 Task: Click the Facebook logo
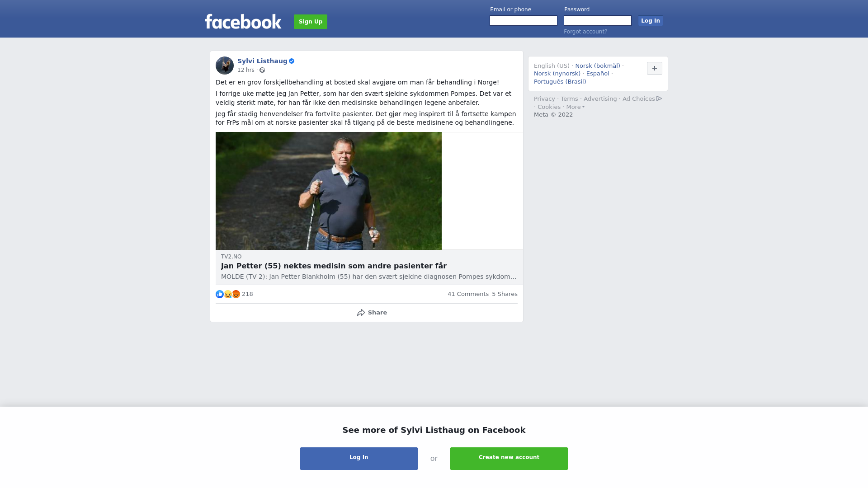tap(243, 21)
